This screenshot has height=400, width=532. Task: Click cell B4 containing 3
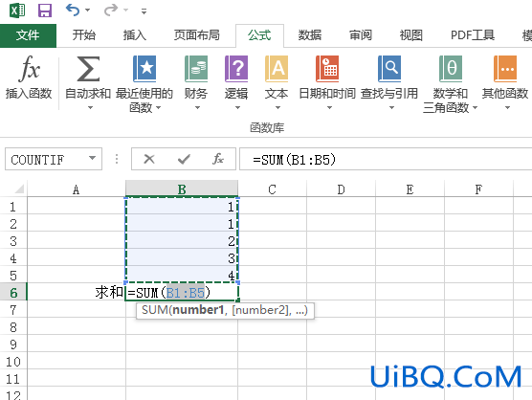tap(182, 258)
